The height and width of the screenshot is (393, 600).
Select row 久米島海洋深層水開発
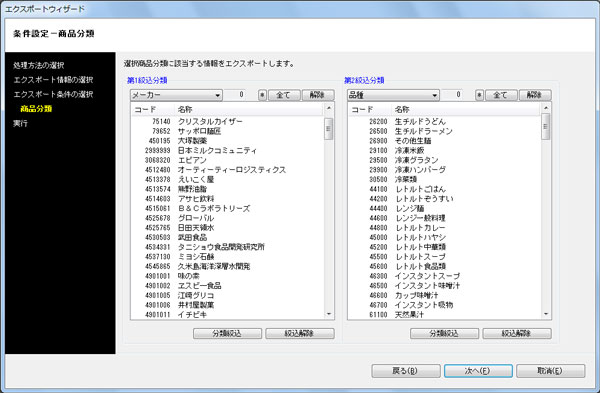(x=227, y=266)
